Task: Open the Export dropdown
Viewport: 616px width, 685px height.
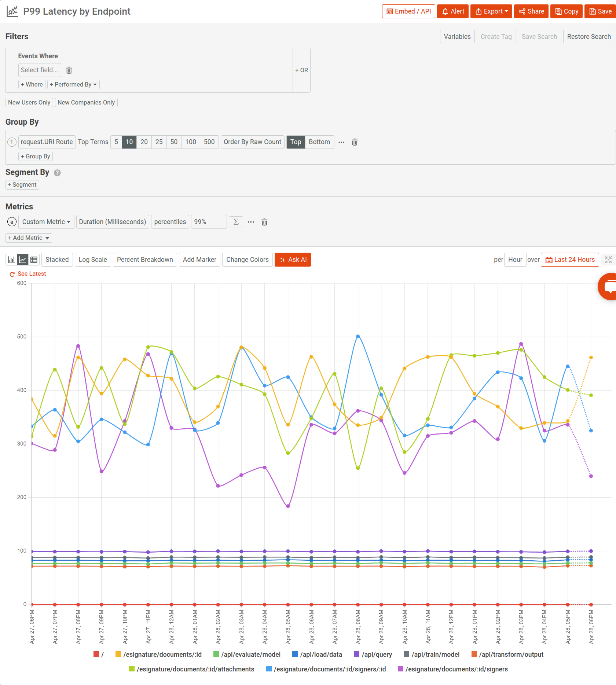Action: [x=491, y=11]
